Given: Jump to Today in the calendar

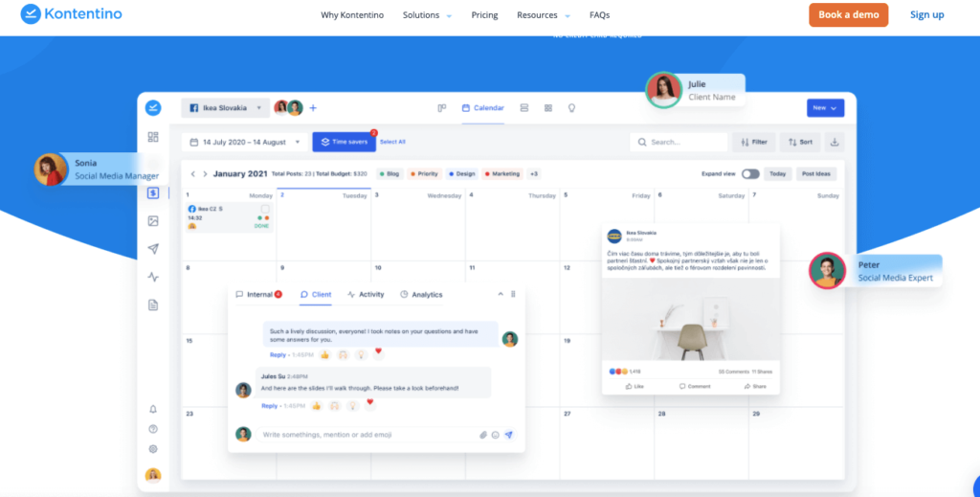Looking at the screenshot, I should click(777, 173).
